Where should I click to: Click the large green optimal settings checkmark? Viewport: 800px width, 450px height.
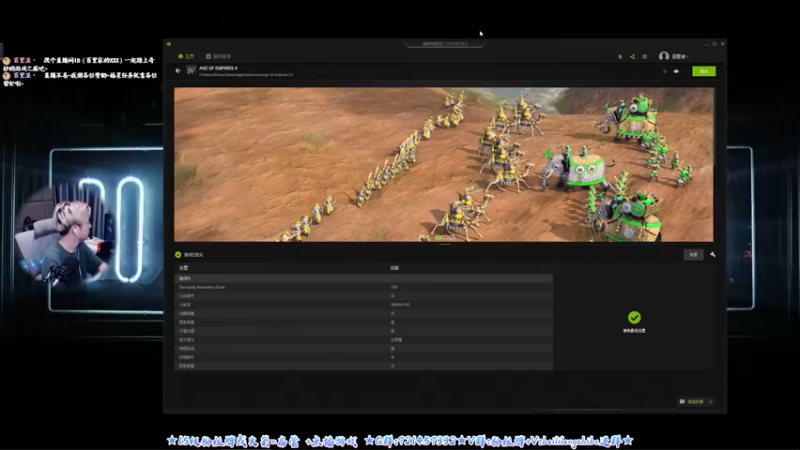634,317
